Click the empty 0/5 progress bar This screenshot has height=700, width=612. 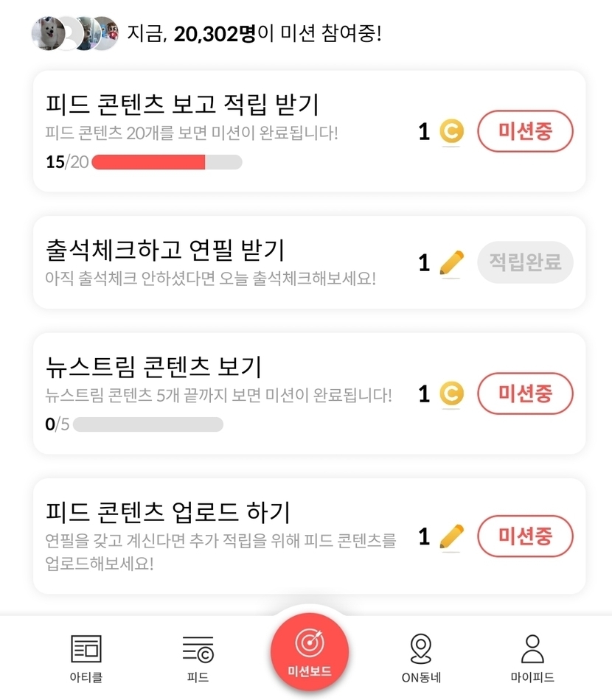tap(147, 424)
